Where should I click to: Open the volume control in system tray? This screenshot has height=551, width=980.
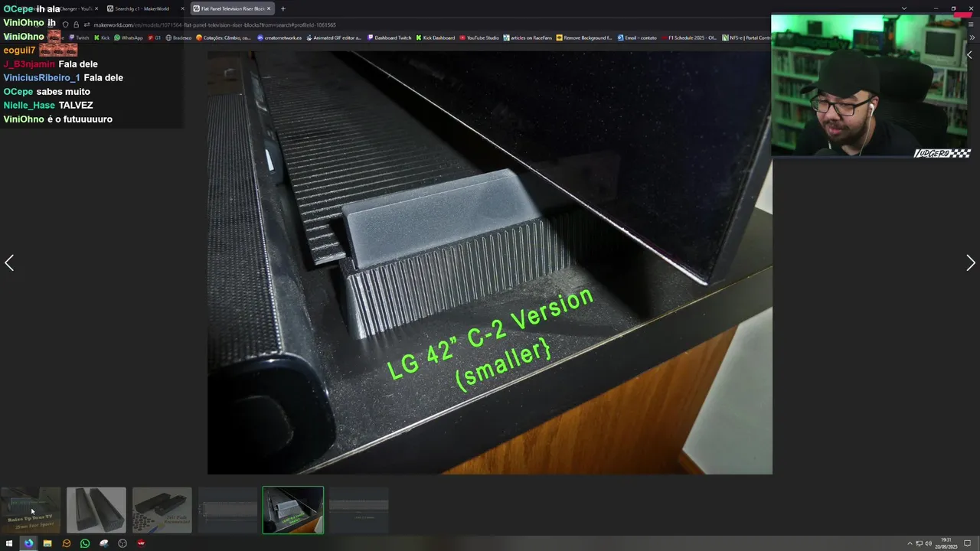pyautogui.click(x=929, y=543)
